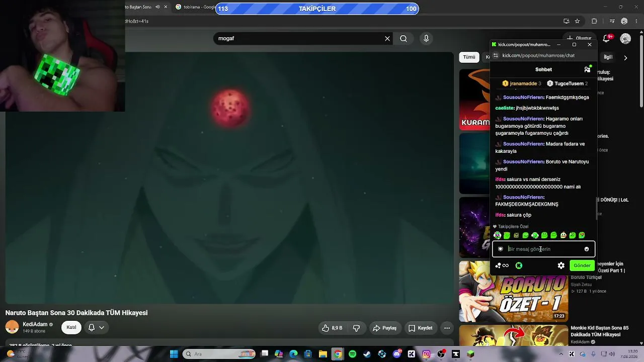Open the YouTube account avatar menu
This screenshot has height=362, width=644.
pos(625,39)
